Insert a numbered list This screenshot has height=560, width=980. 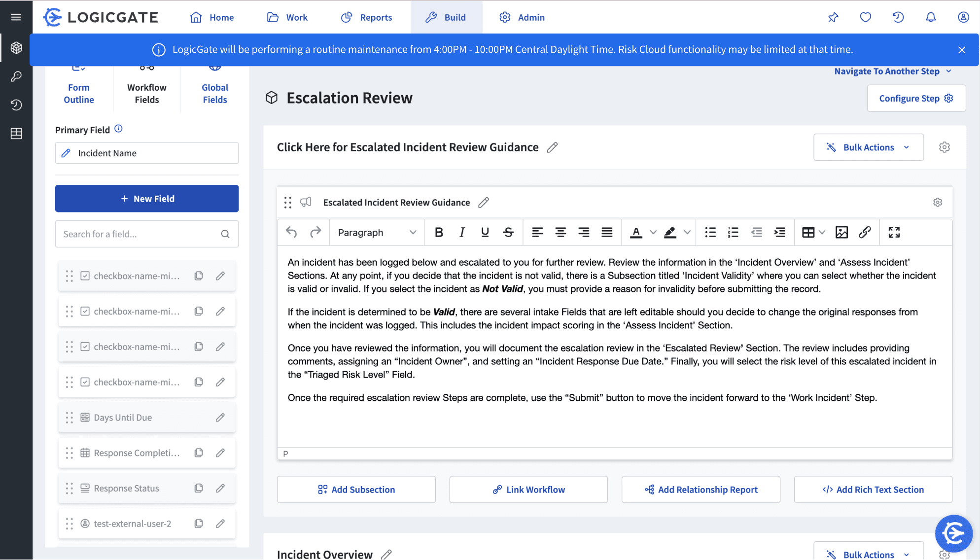[x=733, y=232]
